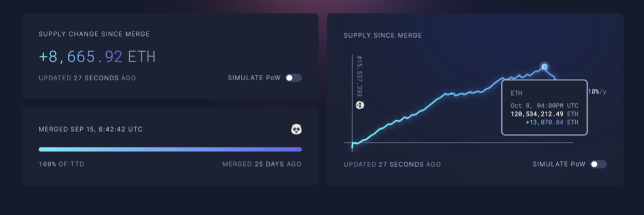
Task: Toggle Simulate PoW in Supply Change card
Action: [x=293, y=78]
